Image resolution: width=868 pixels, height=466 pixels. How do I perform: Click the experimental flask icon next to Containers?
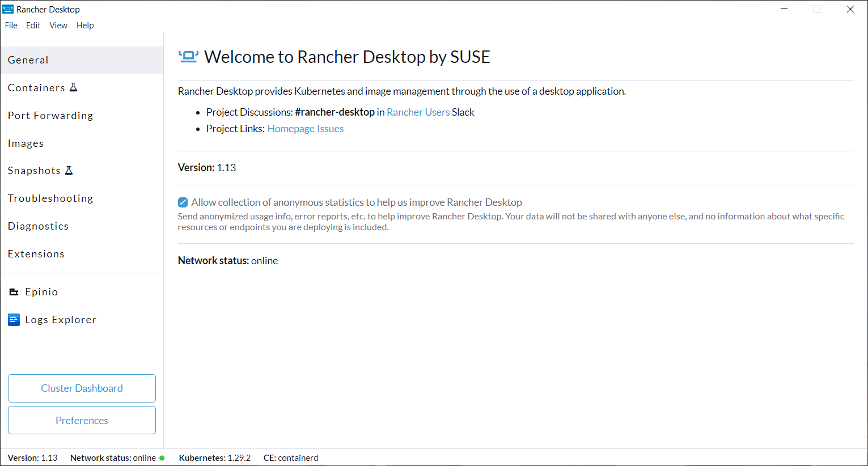[x=73, y=87]
